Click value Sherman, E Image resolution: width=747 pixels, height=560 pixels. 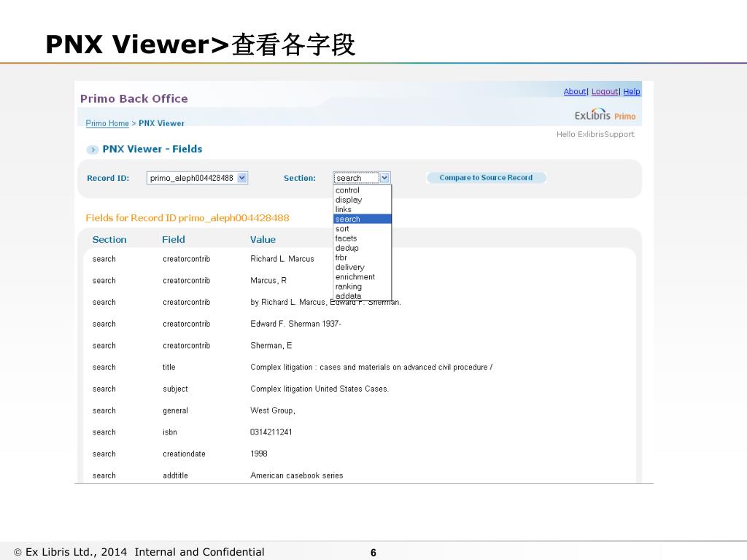point(271,346)
